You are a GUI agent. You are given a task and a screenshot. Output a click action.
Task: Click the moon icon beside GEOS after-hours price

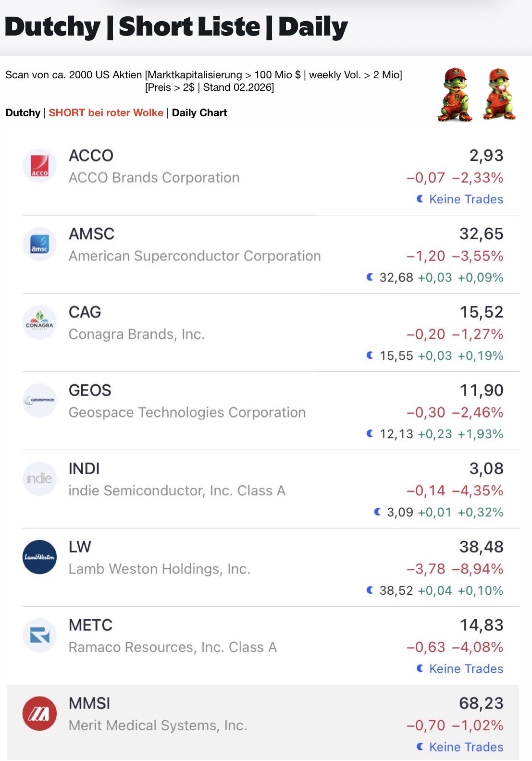(370, 434)
